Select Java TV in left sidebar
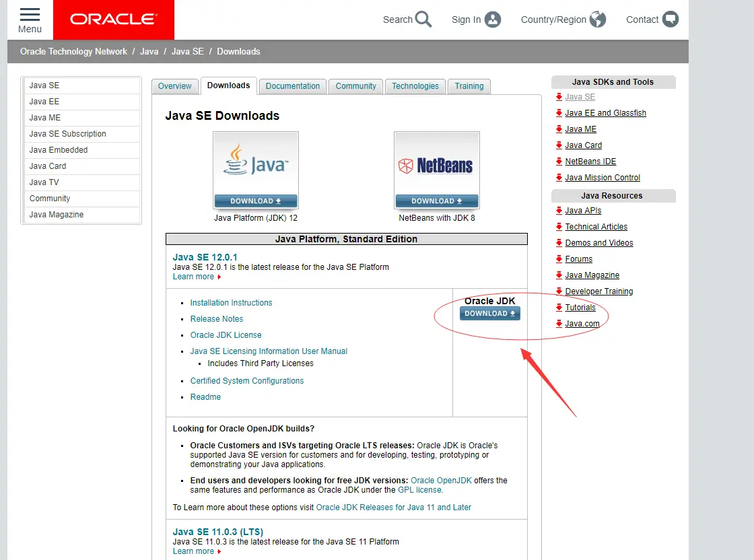This screenshot has width=754, height=560. (81, 182)
